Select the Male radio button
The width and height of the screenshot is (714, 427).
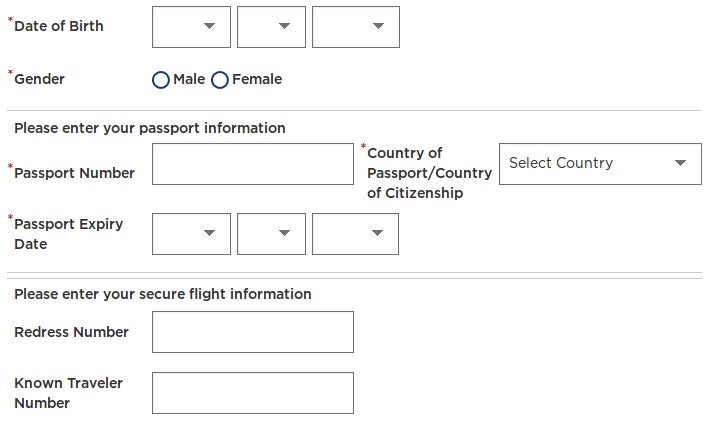coord(161,80)
